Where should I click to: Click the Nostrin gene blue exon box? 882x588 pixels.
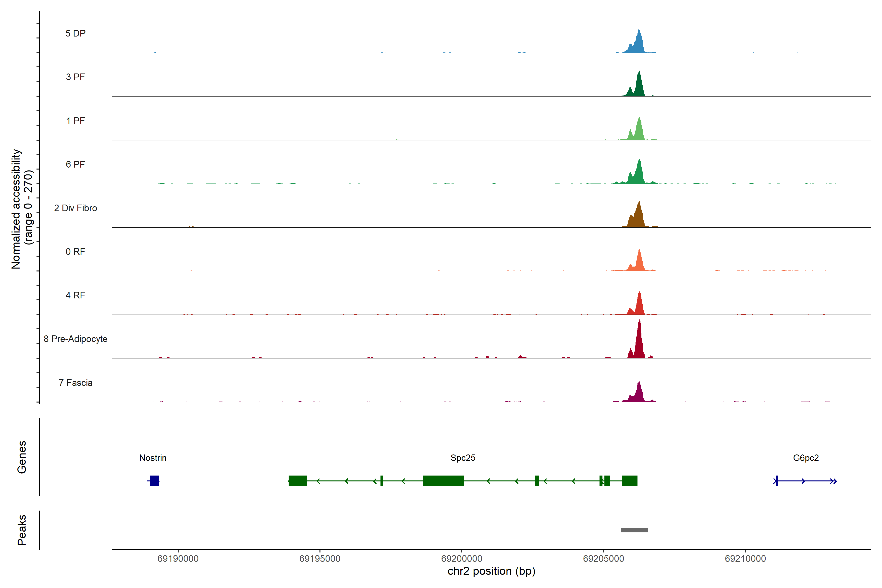click(154, 481)
